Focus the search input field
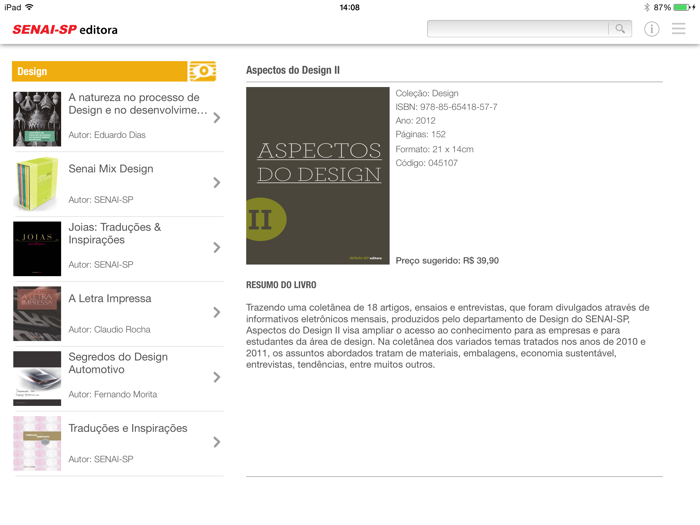Image resolution: width=700 pixels, height=525 pixels. click(x=518, y=29)
